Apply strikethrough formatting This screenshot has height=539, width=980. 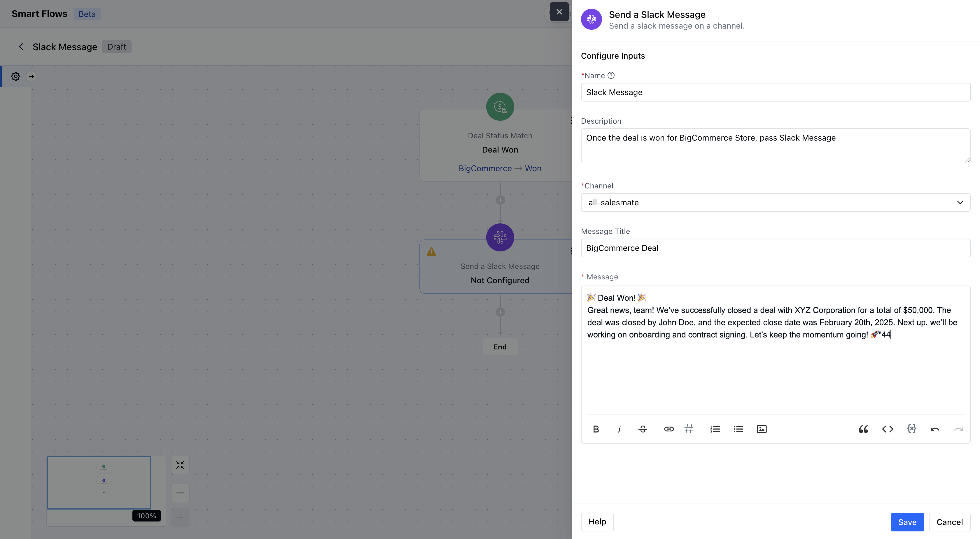[643, 429]
